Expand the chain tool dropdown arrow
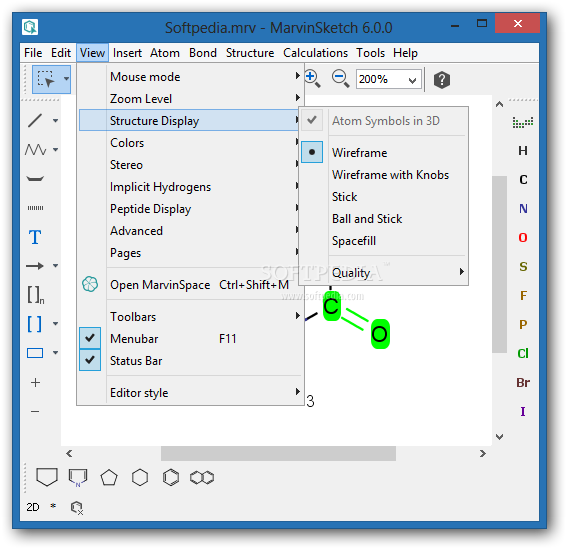The height and width of the screenshot is (549, 567). 55,149
